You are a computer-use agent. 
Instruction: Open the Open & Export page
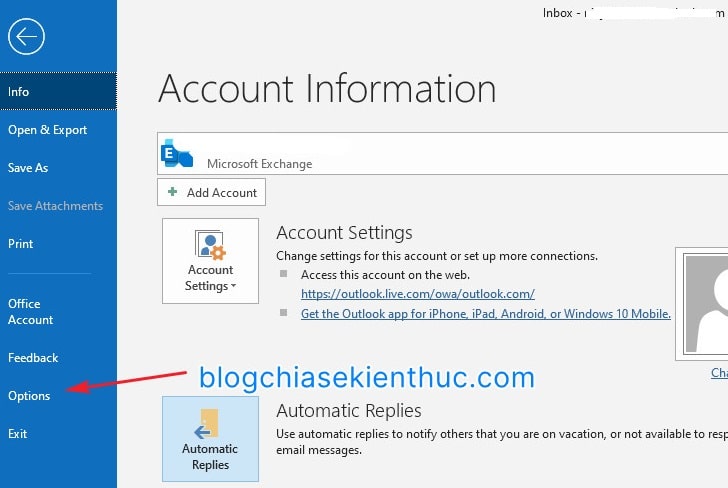(47, 130)
